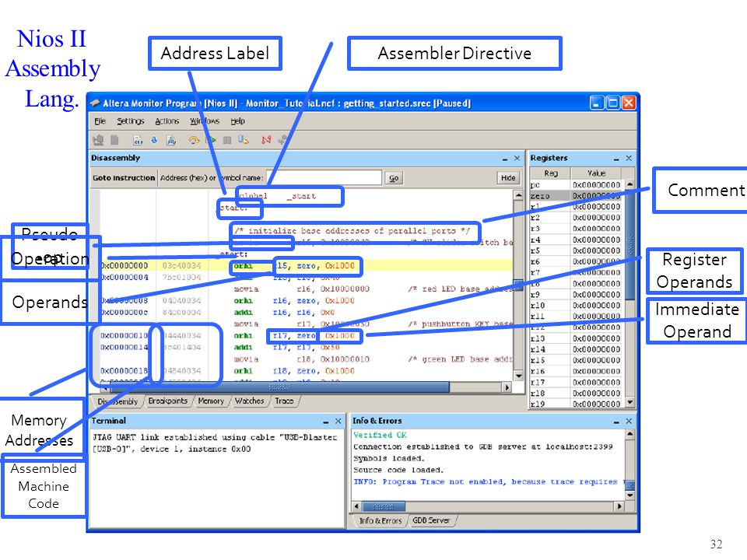
Task: Select the r16 register row
Action: coord(576,371)
